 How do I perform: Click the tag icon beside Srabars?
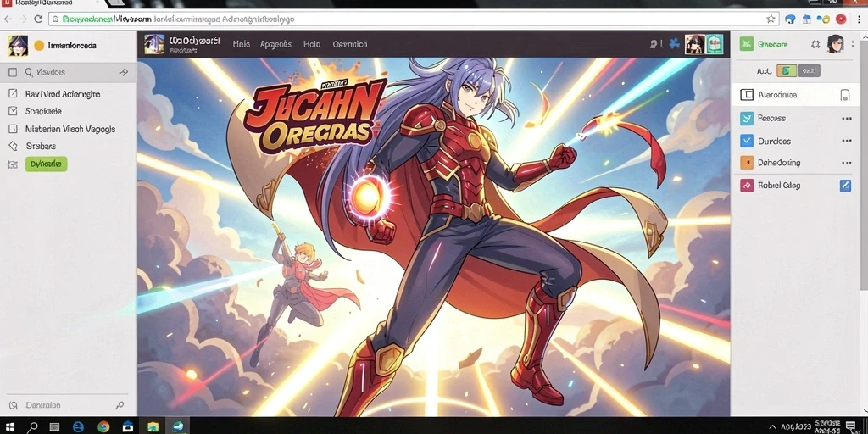point(14,147)
